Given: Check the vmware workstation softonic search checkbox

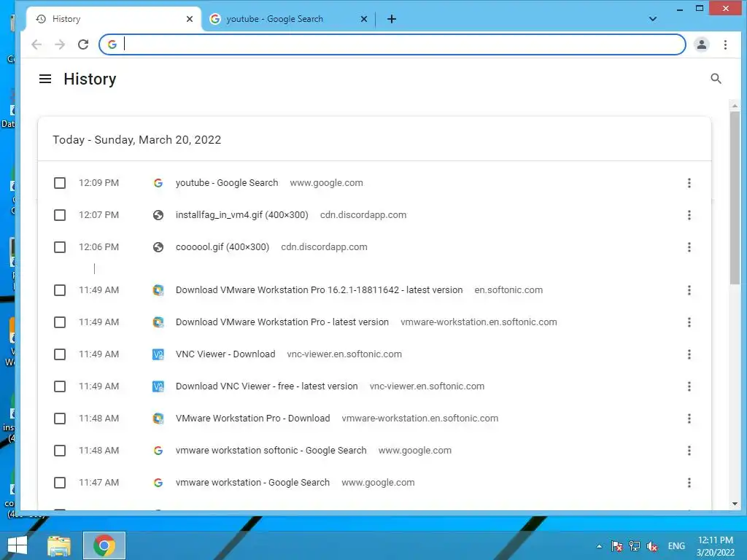Looking at the screenshot, I should (60, 451).
